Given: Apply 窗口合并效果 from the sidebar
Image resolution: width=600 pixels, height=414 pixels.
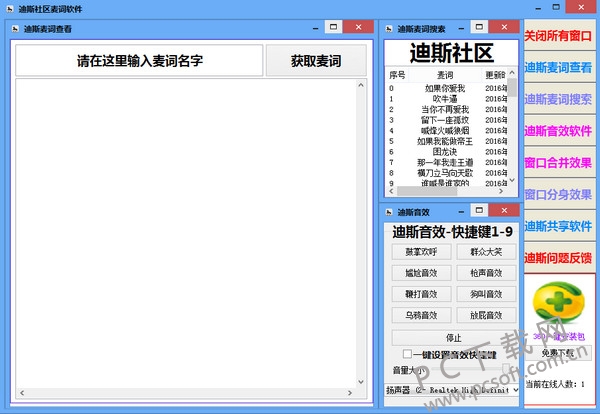Looking at the screenshot, I should point(558,163).
